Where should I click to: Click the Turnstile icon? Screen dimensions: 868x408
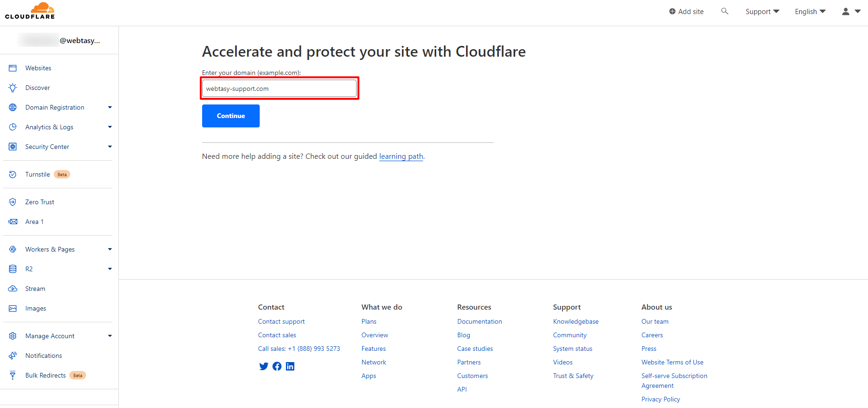tap(13, 174)
